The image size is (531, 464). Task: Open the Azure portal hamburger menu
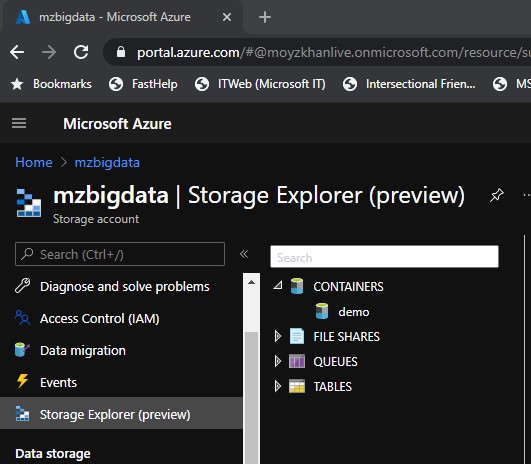19,123
